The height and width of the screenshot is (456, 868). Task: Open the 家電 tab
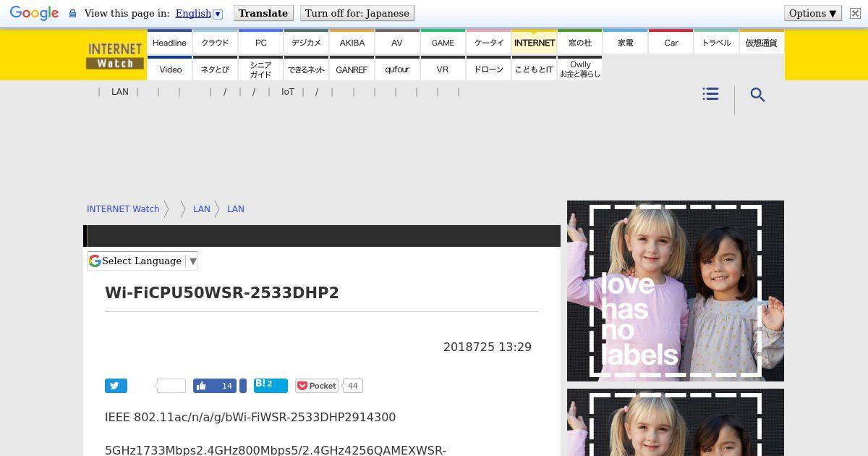[x=625, y=42]
